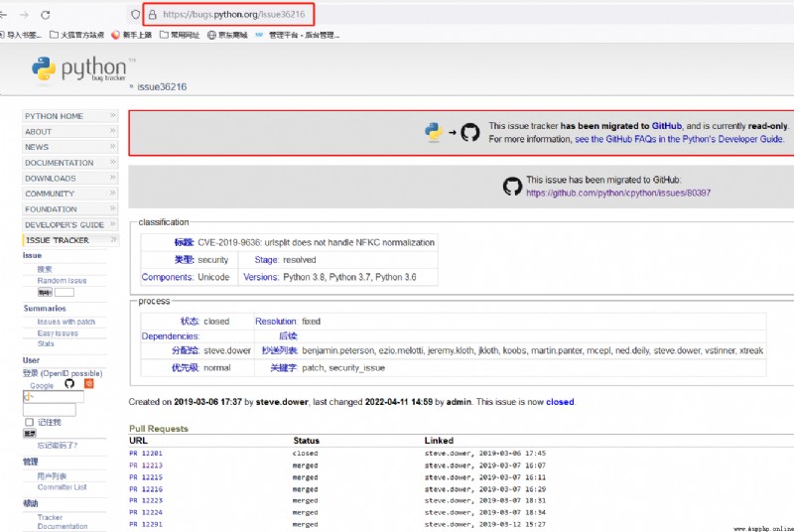Tick the 记住我 remember me checkbox

pos(30,422)
